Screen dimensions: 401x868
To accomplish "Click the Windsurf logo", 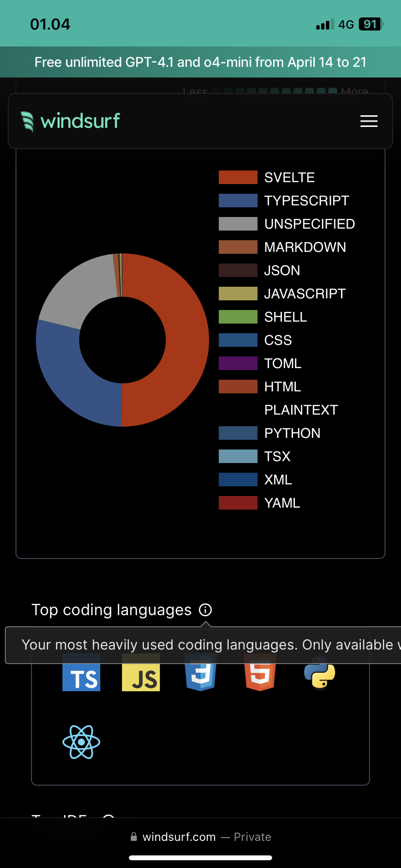I will [x=71, y=121].
